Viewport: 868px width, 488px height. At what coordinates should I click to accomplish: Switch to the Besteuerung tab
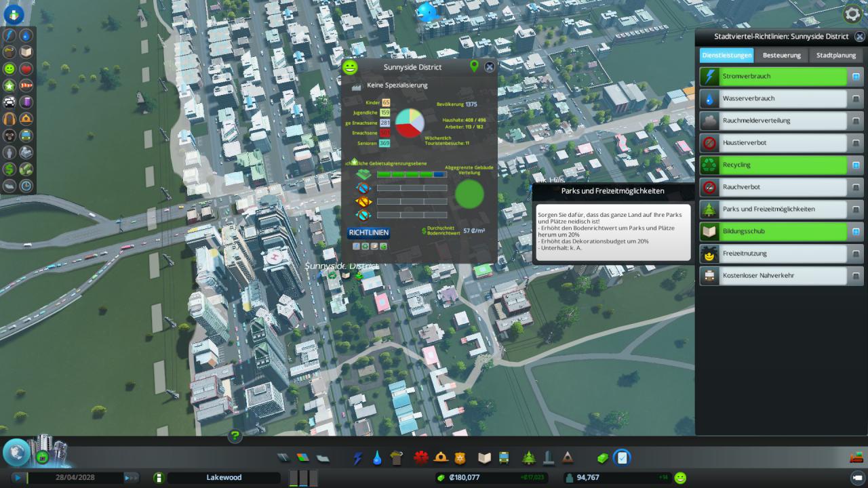(781, 55)
